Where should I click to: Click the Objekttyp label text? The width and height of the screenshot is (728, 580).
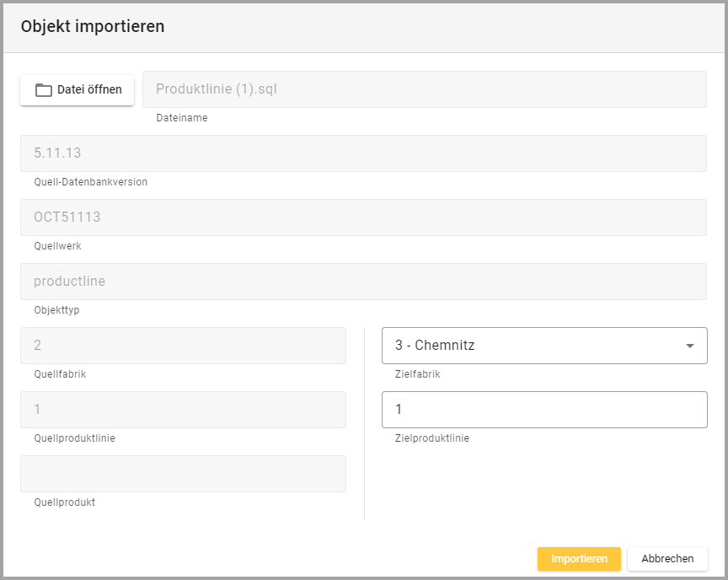[x=56, y=310]
